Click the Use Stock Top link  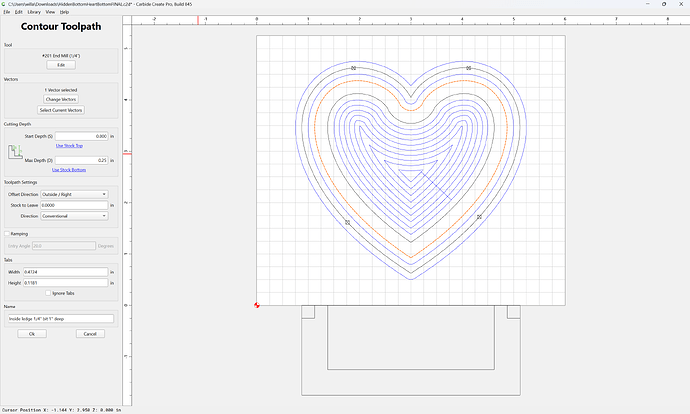(x=69, y=146)
